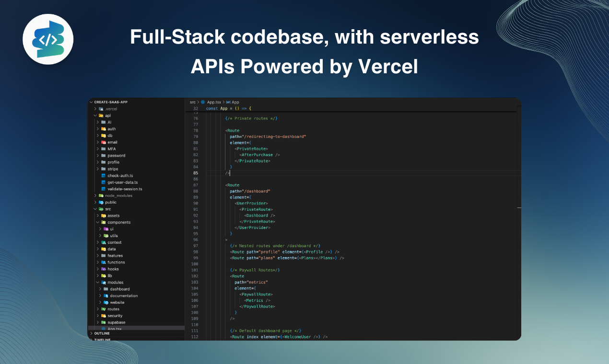Viewport: 609px width, 364px height.
Task: Click the "/redirecting-to-dashboard" path string
Action: (274, 136)
